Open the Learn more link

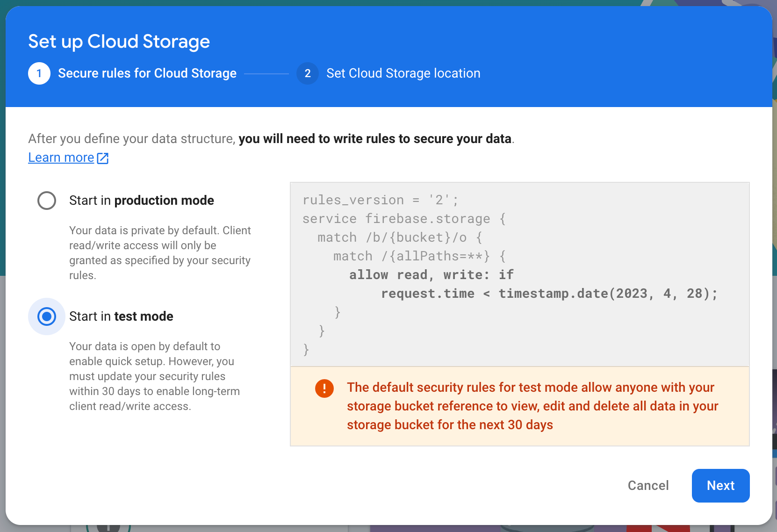point(61,158)
